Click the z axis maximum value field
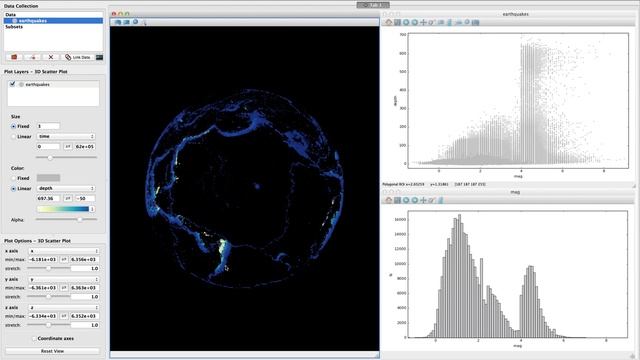 [x=84, y=316]
